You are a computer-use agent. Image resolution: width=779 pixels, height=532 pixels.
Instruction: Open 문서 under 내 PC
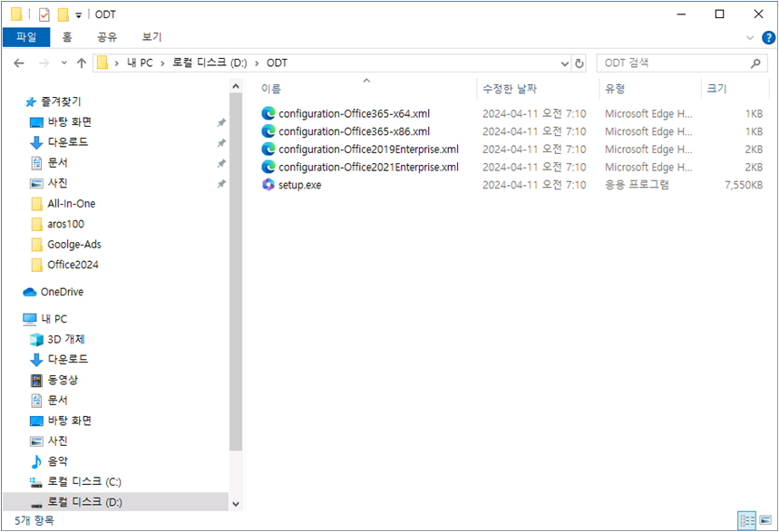49,401
